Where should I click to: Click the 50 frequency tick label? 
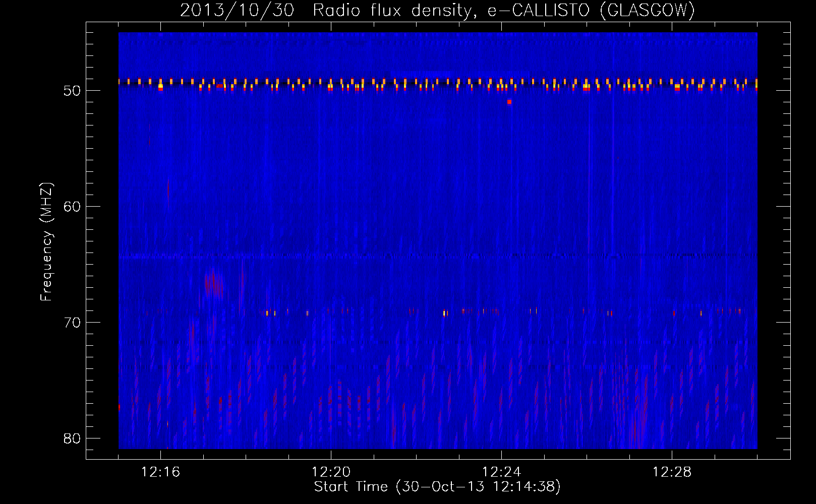[x=72, y=91]
